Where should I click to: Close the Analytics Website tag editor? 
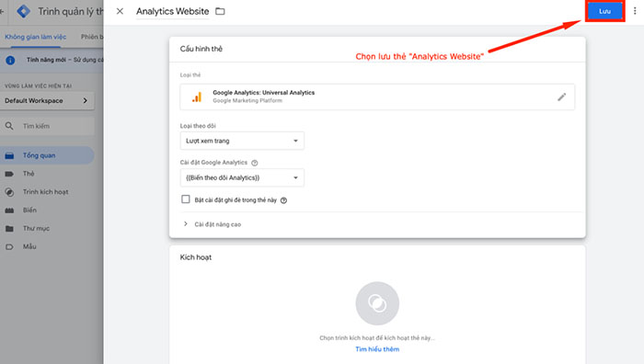click(x=120, y=12)
